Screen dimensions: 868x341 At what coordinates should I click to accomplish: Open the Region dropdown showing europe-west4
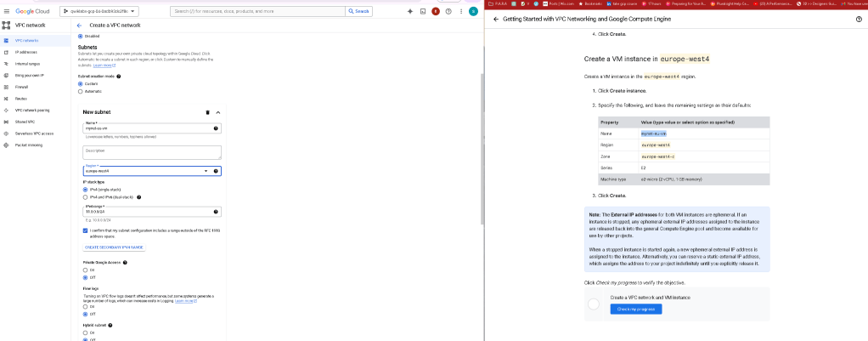(x=152, y=171)
